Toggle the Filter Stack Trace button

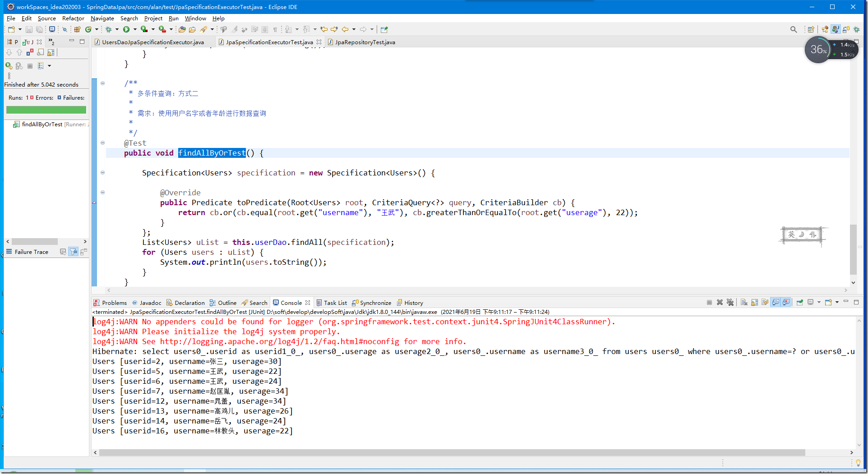[74, 252]
